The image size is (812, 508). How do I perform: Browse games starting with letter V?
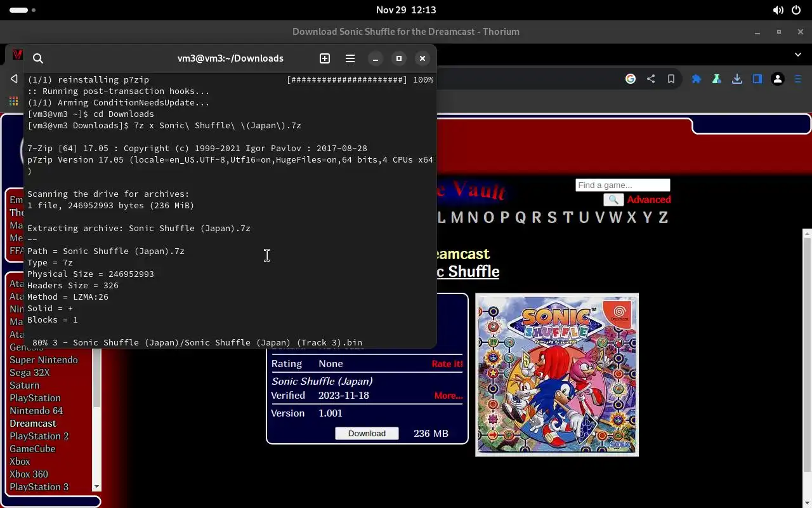(x=599, y=218)
